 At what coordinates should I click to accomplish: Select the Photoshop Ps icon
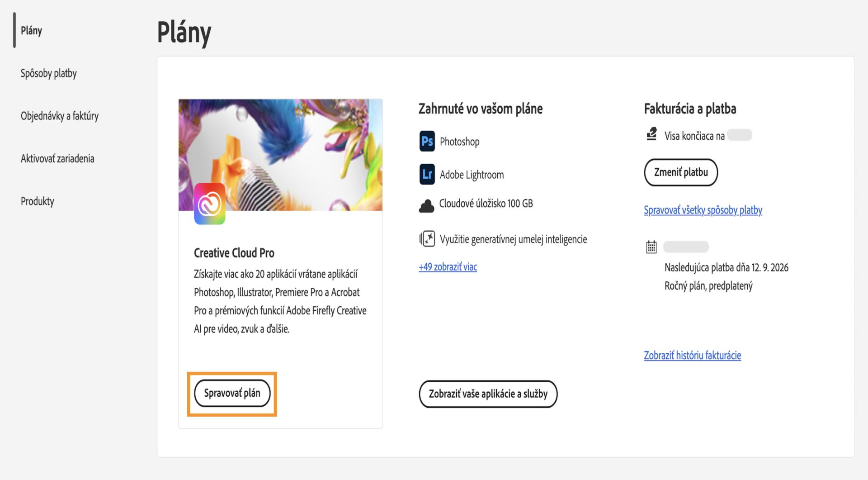427,141
